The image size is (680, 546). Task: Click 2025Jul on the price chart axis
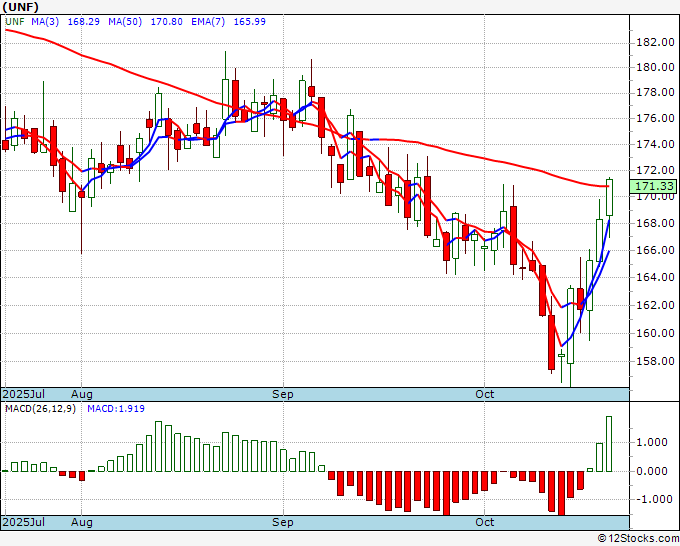pos(24,394)
